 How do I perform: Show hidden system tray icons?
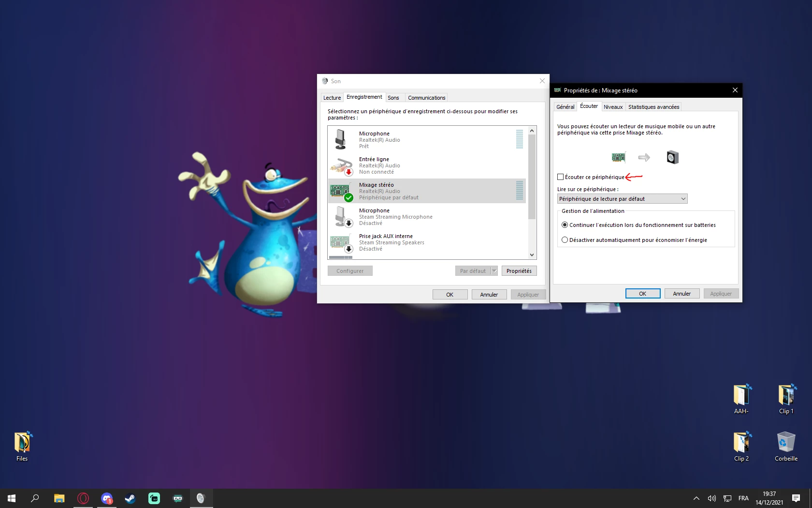point(696,498)
